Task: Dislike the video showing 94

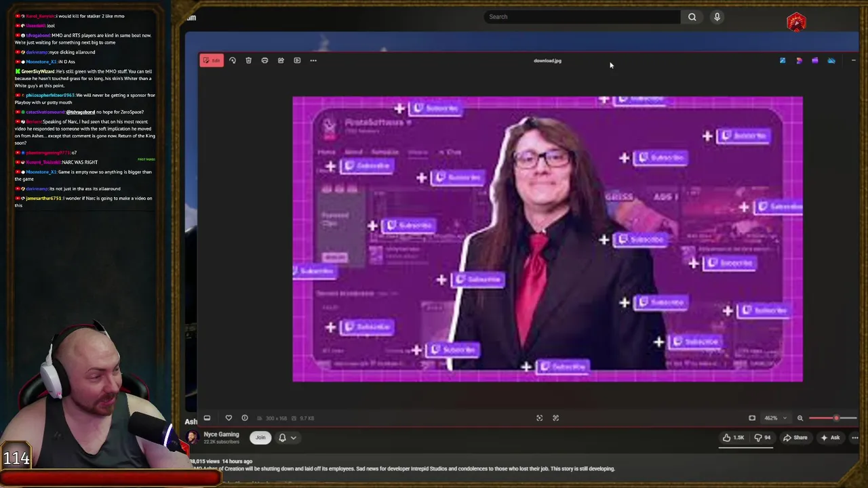Action: tap(762, 438)
